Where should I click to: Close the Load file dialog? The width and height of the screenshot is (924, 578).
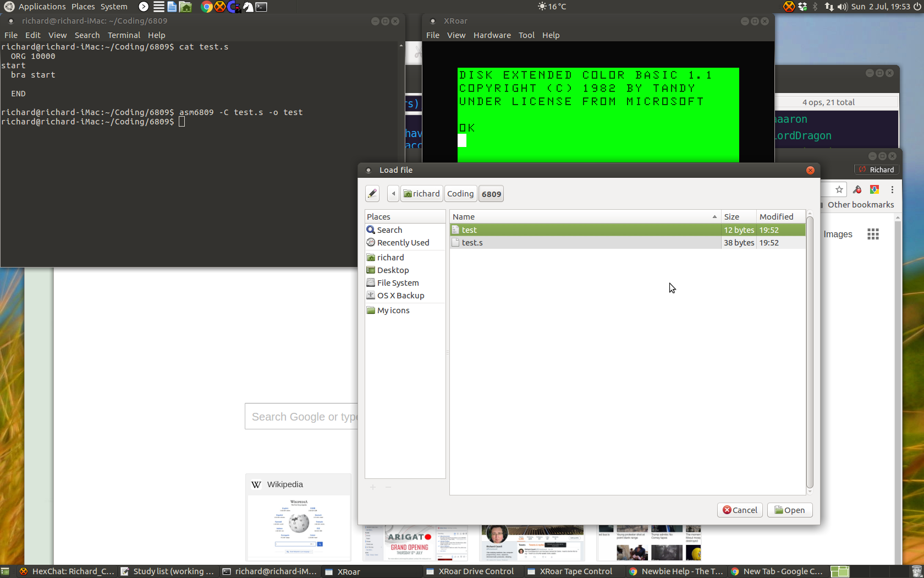tap(810, 170)
